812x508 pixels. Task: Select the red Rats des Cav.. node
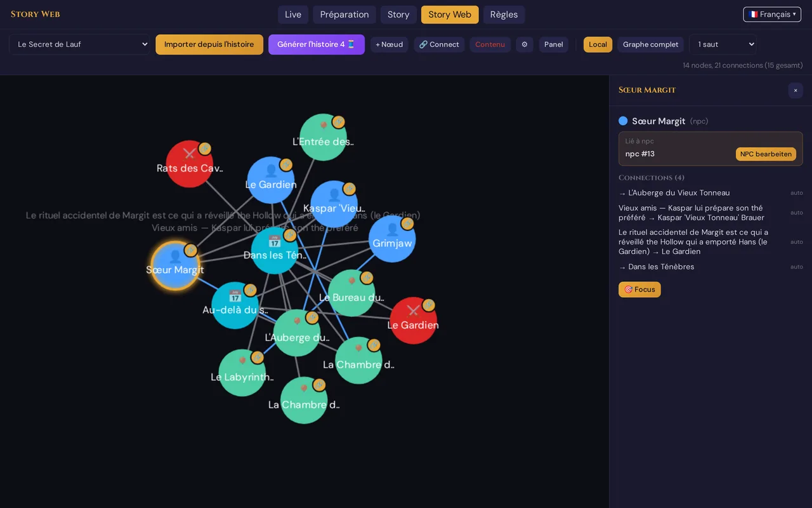point(189,164)
